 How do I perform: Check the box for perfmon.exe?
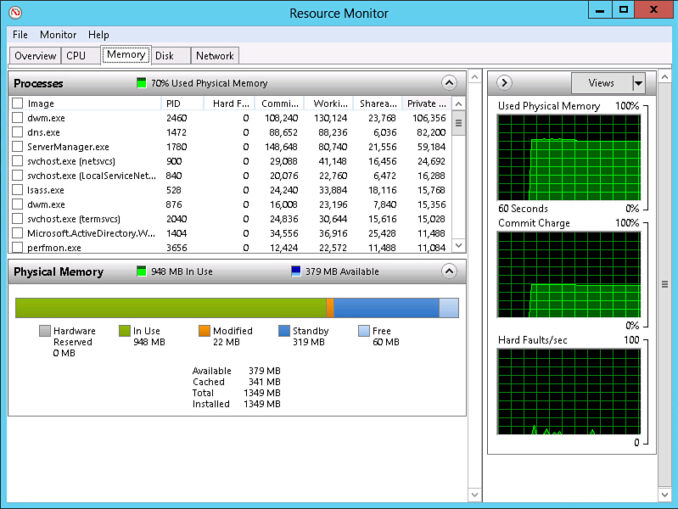coord(17,247)
